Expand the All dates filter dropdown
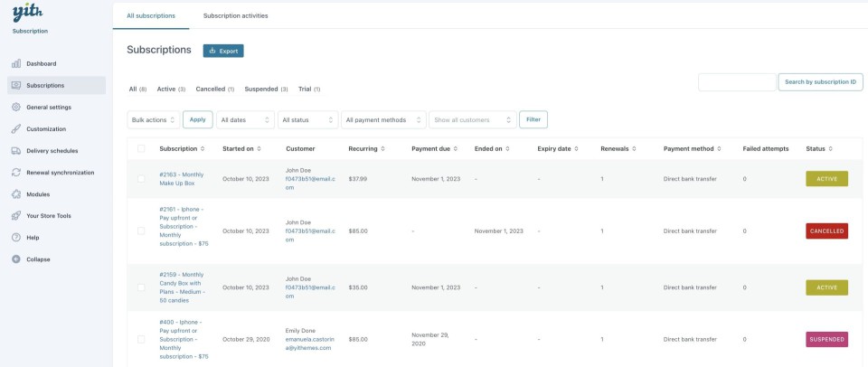Screen dimensions: 868x367 tap(245, 119)
